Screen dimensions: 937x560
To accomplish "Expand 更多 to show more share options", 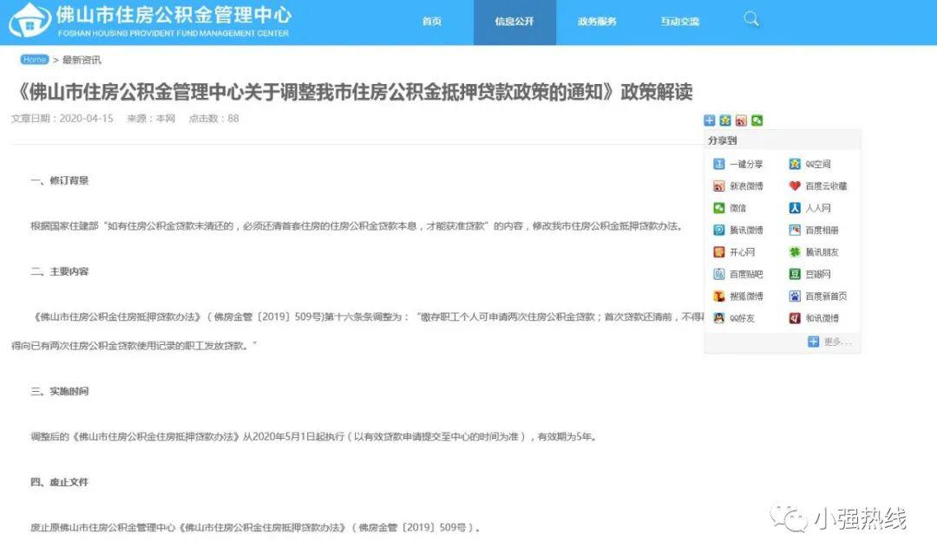I will [x=829, y=342].
